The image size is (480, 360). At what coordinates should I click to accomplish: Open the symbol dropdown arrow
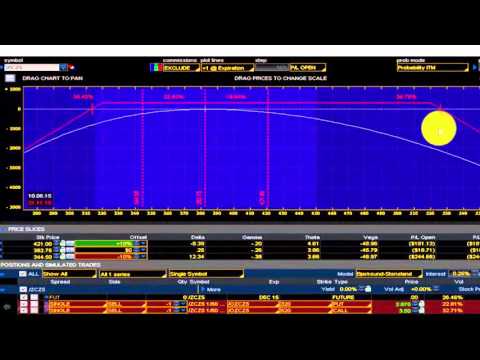(x=63, y=67)
